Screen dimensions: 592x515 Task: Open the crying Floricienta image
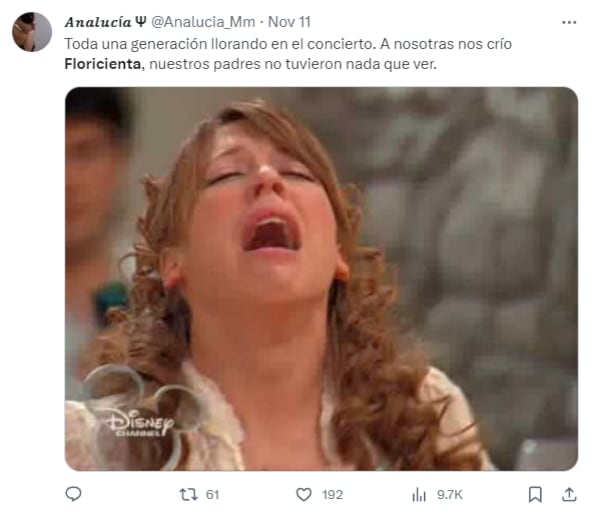pyautogui.click(x=321, y=279)
